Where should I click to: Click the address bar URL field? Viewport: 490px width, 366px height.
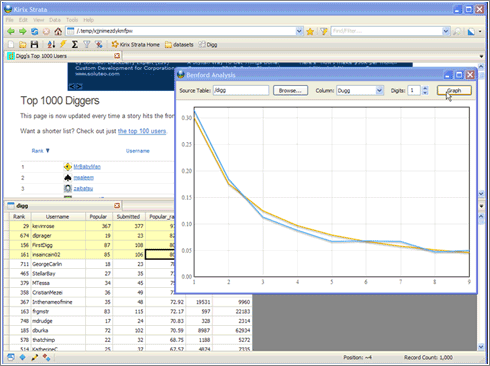point(185,31)
